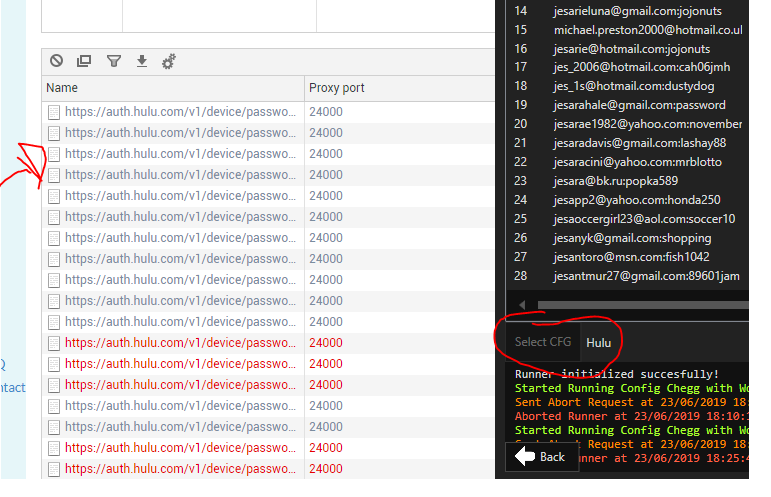
Task: Click the Back button
Action: coord(542,457)
